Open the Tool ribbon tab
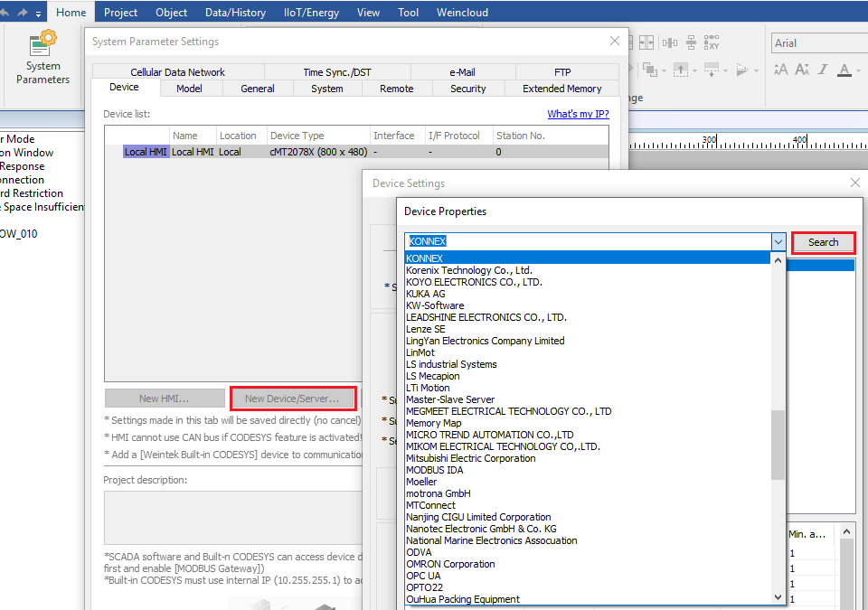Image resolution: width=868 pixels, height=610 pixels. (408, 12)
